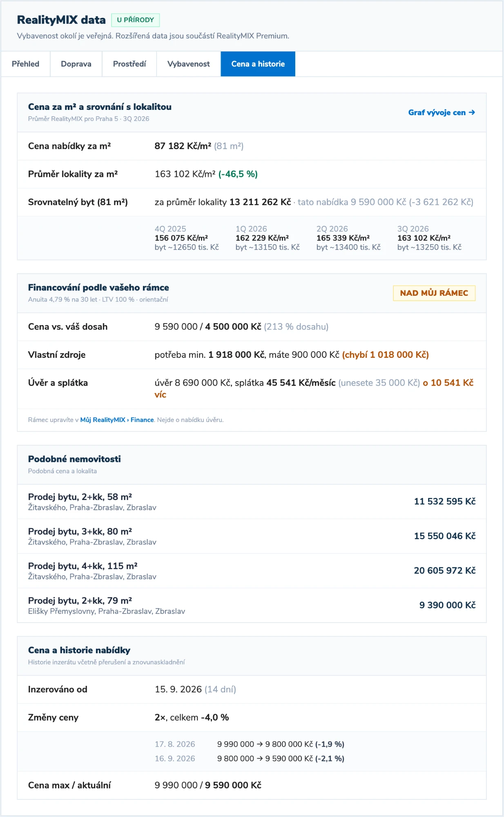Click the 9 390 000 Kč listing price
Screen dimensions: 504x817
coord(447,605)
